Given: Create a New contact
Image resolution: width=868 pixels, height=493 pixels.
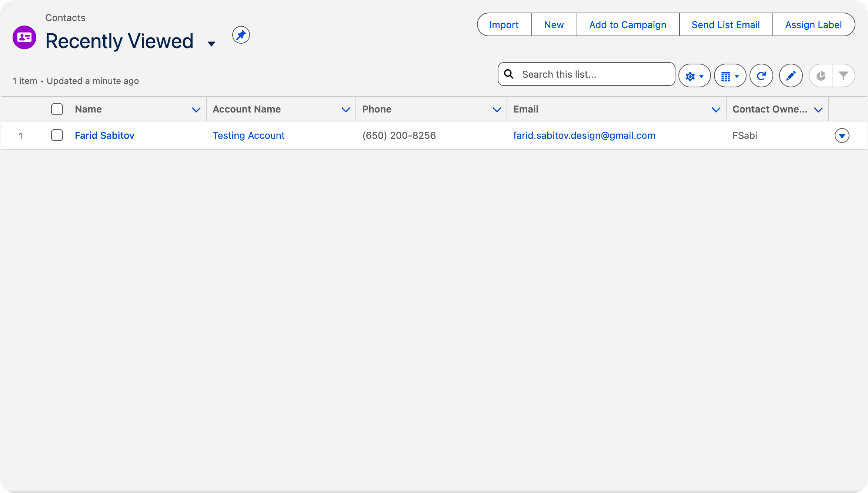Looking at the screenshot, I should click(554, 25).
